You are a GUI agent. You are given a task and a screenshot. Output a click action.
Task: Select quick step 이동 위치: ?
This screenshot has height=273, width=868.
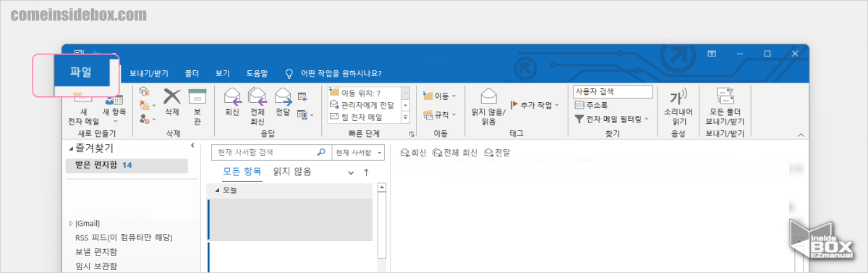[x=364, y=93]
